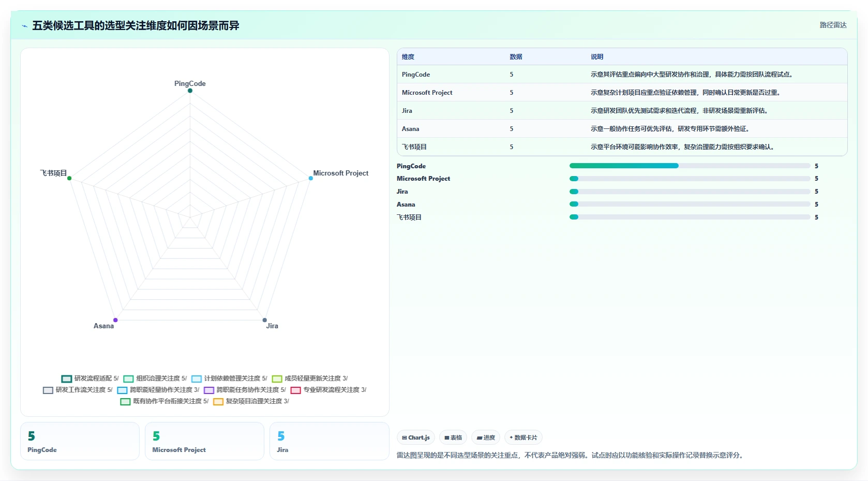Screen dimensions: 868x481
Task: Click the Asana progress bar
Action: [x=690, y=205]
